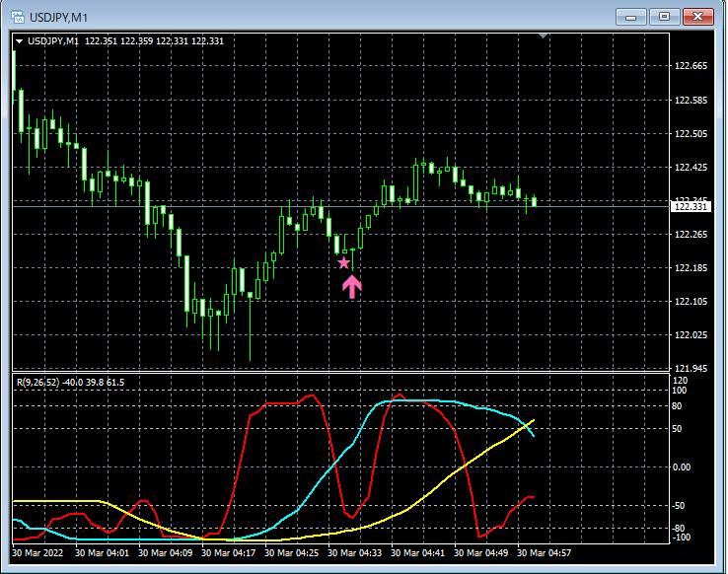Click the 122.585 price scale value
Image resolution: width=728 pixels, height=574 pixels.
coord(691,101)
